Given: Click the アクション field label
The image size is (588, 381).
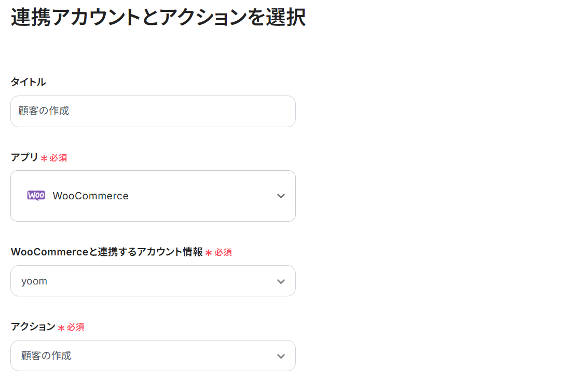Looking at the screenshot, I should pyautogui.click(x=32, y=327).
